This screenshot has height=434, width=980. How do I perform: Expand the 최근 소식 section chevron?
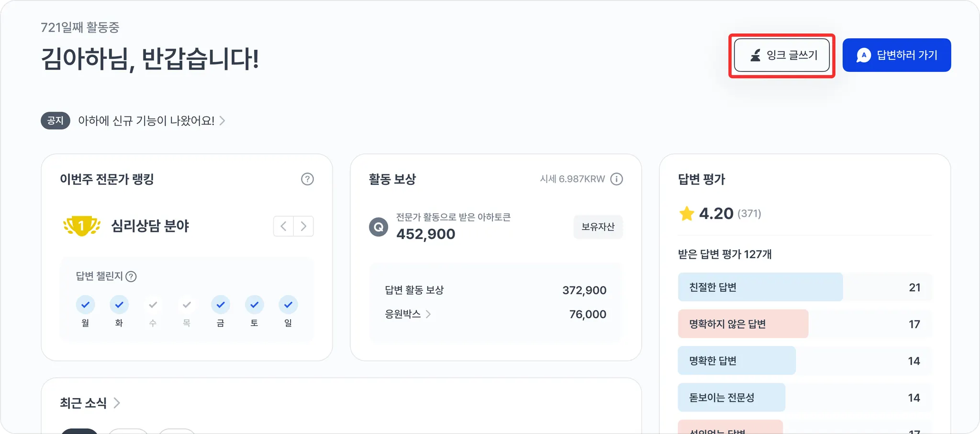117,403
